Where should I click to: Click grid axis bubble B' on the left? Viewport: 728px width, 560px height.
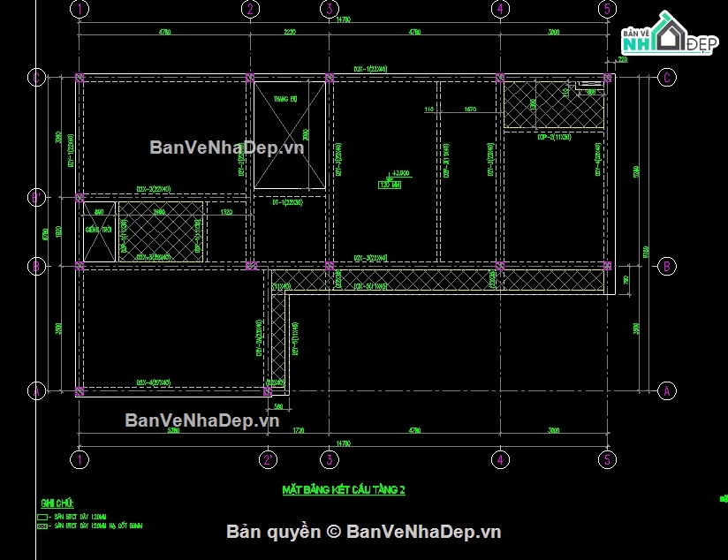point(37,197)
